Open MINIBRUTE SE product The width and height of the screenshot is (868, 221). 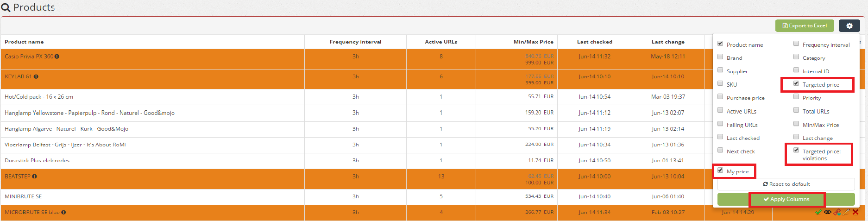(23, 196)
